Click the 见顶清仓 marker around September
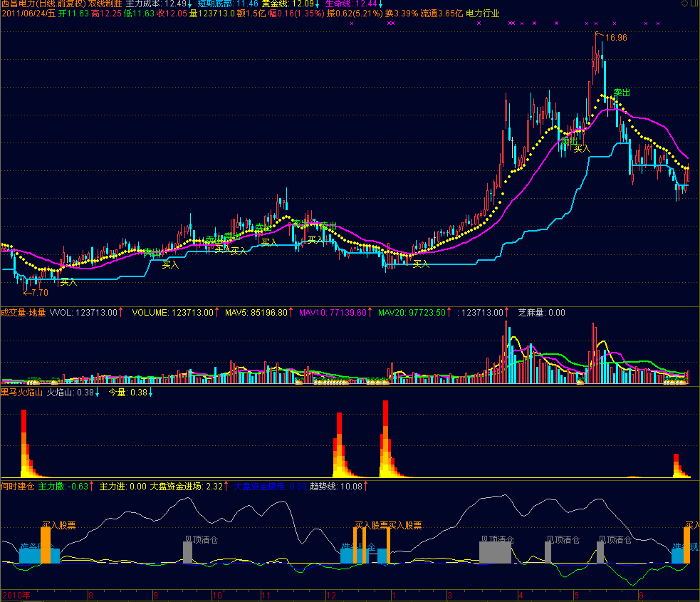The width and height of the screenshot is (700, 602). [x=202, y=540]
